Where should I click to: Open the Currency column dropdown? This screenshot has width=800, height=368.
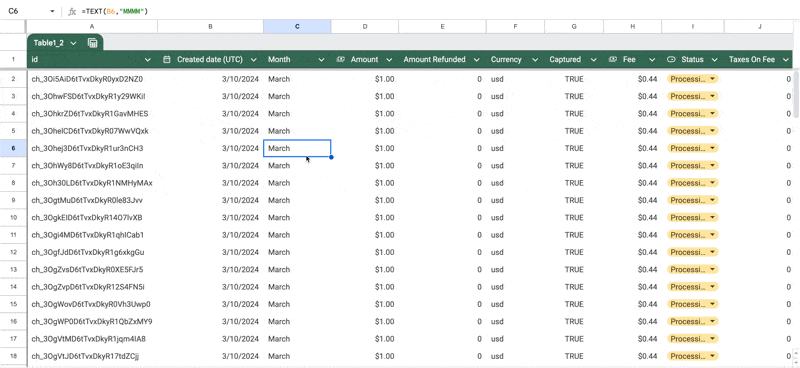pyautogui.click(x=535, y=60)
